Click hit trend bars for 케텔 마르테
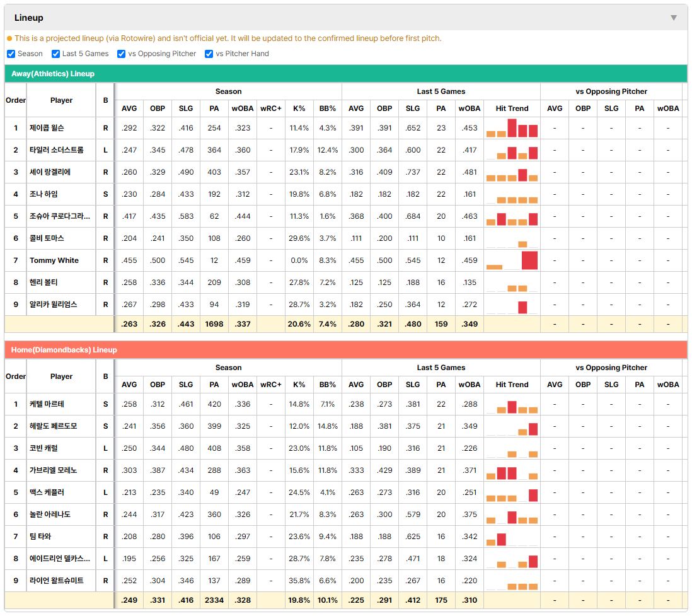Screen dimensions: 692x616 [x=512, y=404]
